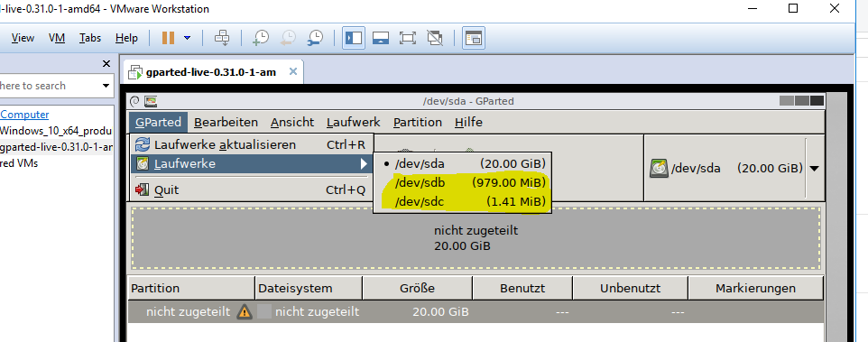Choose Laufwerke aktualisieren menu entry
868x342 pixels.
(252, 145)
